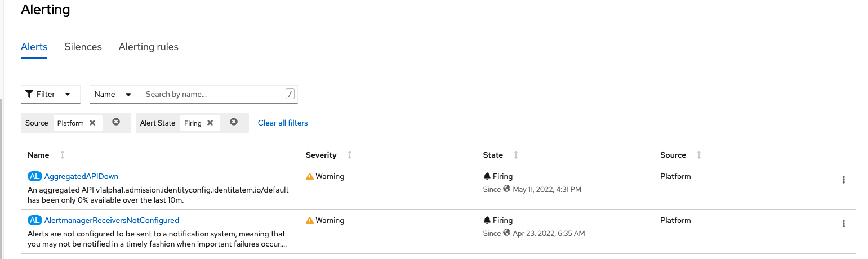
Task: Clear the entire Source filter group
Action: tap(116, 122)
